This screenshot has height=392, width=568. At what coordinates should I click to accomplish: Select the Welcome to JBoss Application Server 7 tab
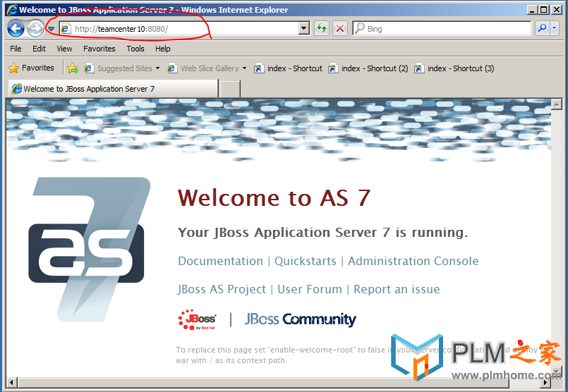pyautogui.click(x=112, y=89)
